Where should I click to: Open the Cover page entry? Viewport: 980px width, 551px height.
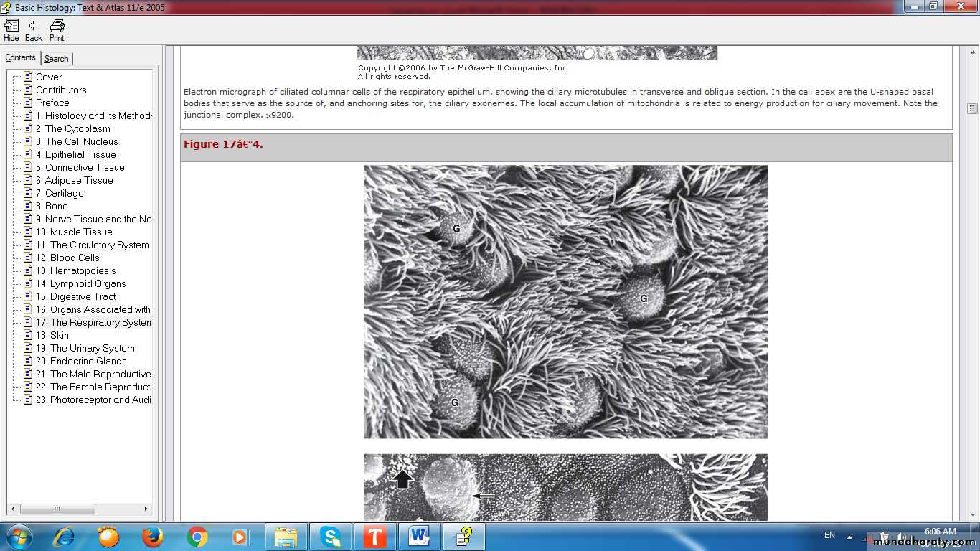(x=49, y=77)
